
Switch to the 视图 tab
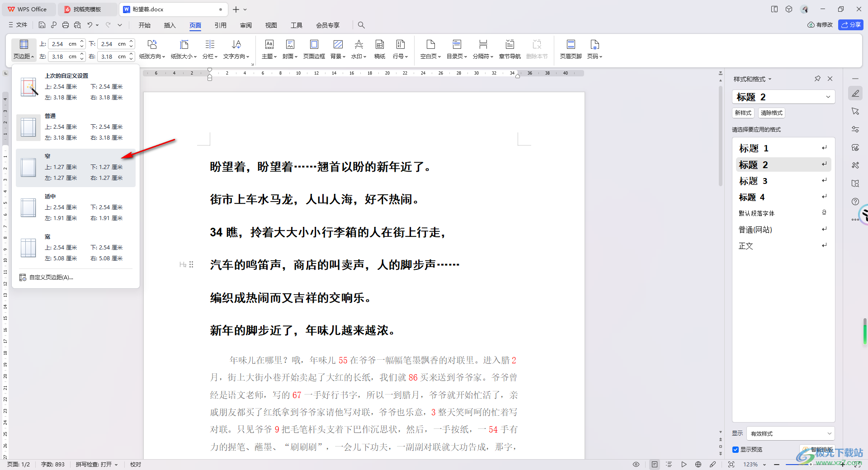tap(271, 25)
